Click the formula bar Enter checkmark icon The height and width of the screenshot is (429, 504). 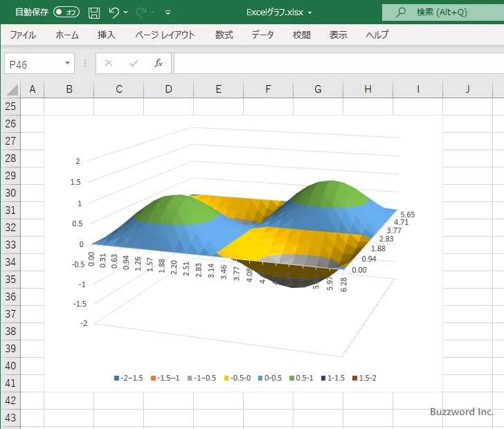coord(134,63)
